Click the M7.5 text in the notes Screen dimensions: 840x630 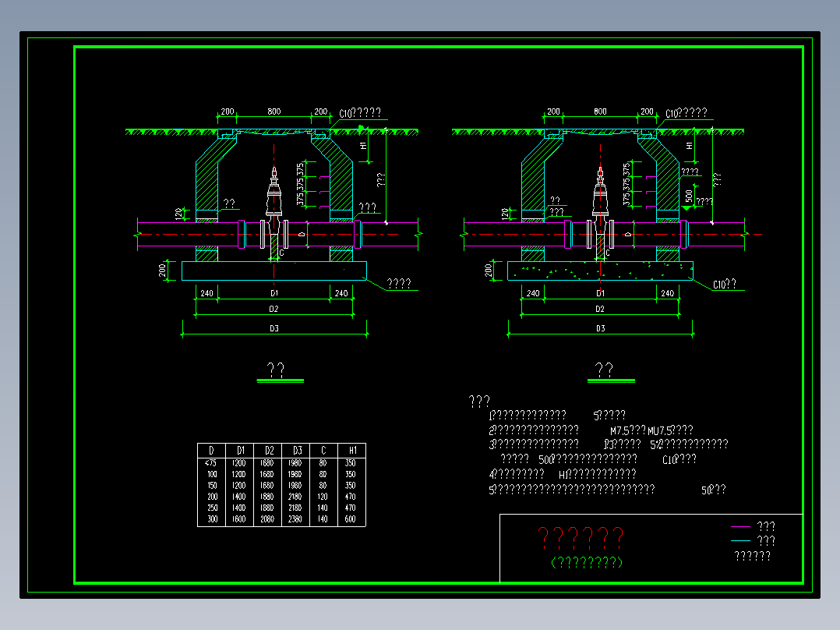click(619, 430)
